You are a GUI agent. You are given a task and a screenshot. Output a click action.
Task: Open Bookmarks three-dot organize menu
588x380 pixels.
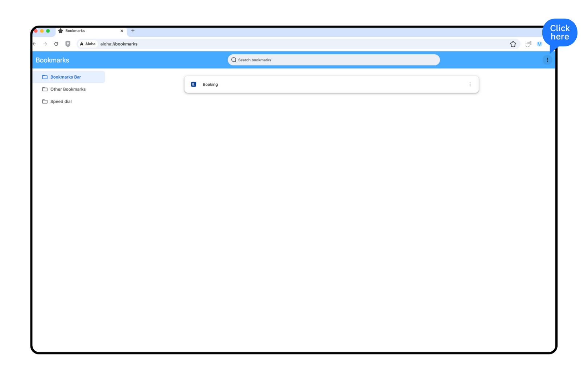pyautogui.click(x=547, y=60)
